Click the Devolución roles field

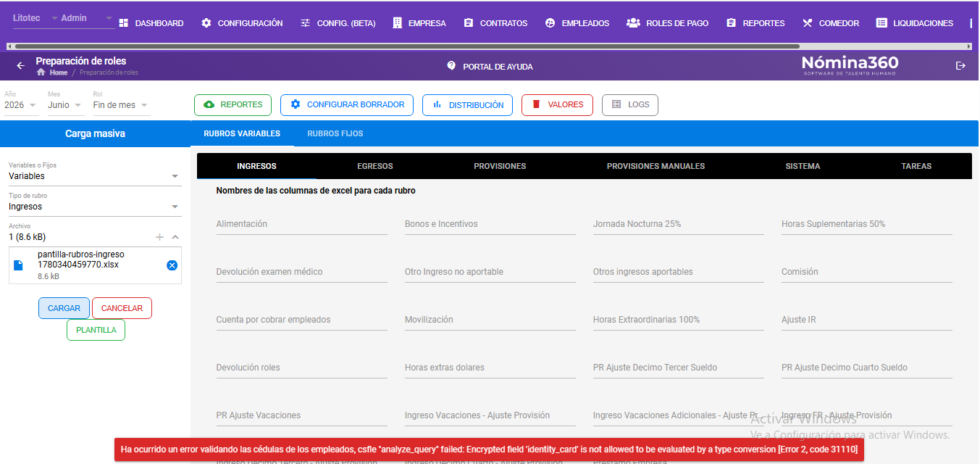click(x=301, y=368)
